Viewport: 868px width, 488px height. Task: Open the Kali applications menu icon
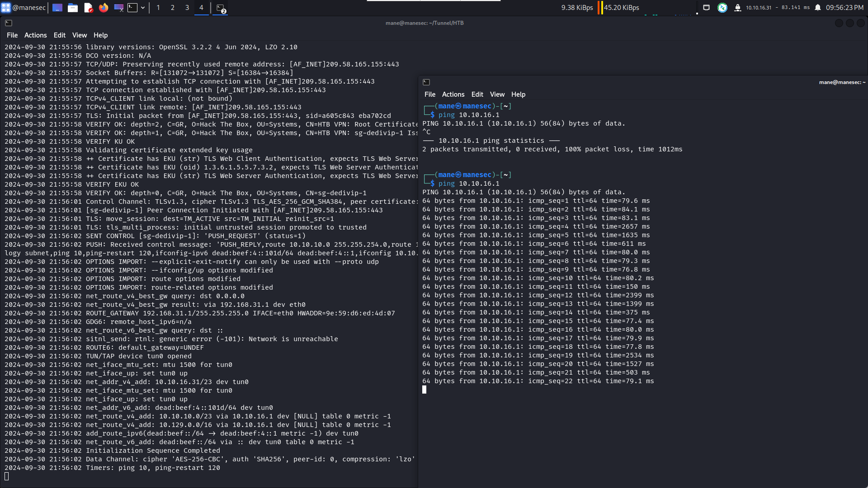[x=6, y=8]
